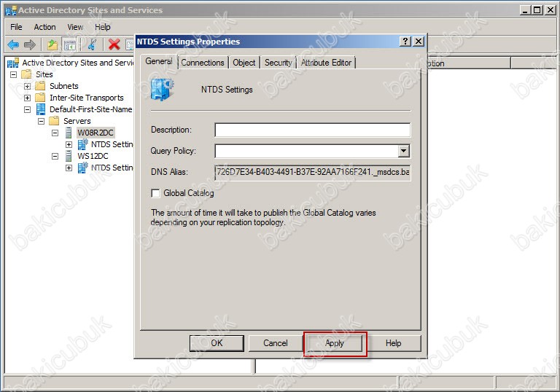The width and height of the screenshot is (560, 392).
Task: Click the red X Delete toolbar icon
Action: pyautogui.click(x=114, y=45)
